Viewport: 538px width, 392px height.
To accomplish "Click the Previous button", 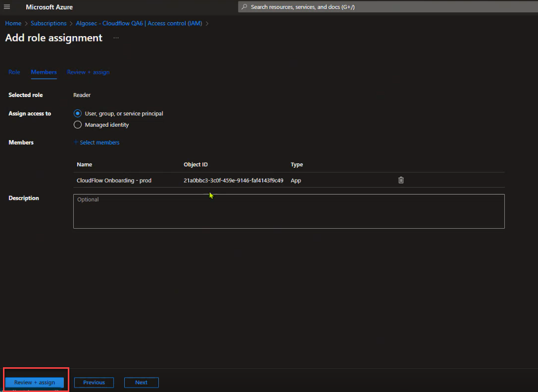I will [x=94, y=383].
